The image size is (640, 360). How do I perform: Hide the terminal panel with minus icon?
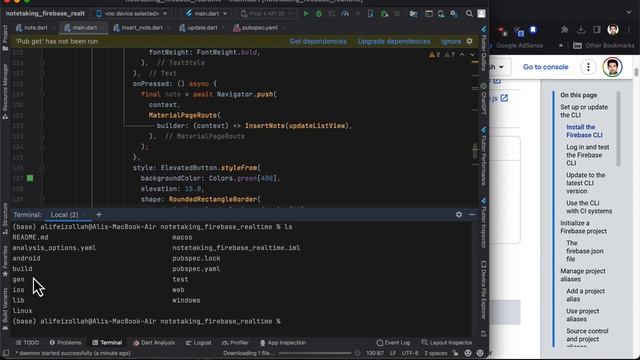pyautogui.click(x=472, y=215)
